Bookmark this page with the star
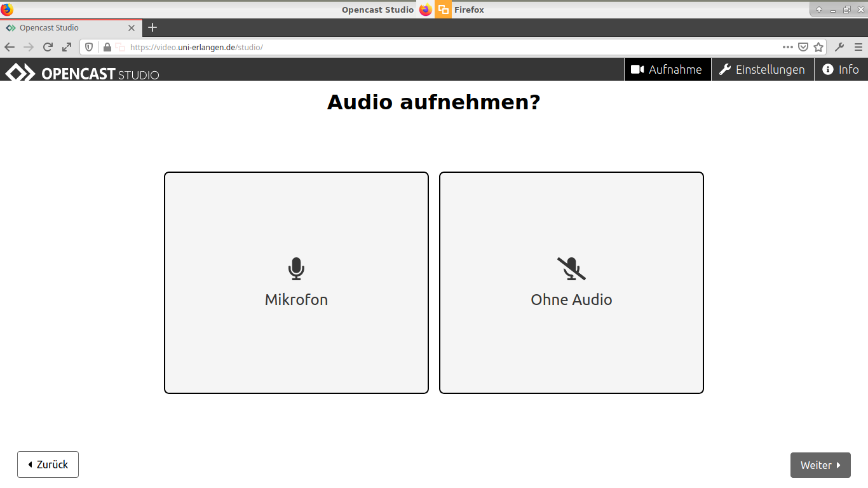 [x=818, y=47]
